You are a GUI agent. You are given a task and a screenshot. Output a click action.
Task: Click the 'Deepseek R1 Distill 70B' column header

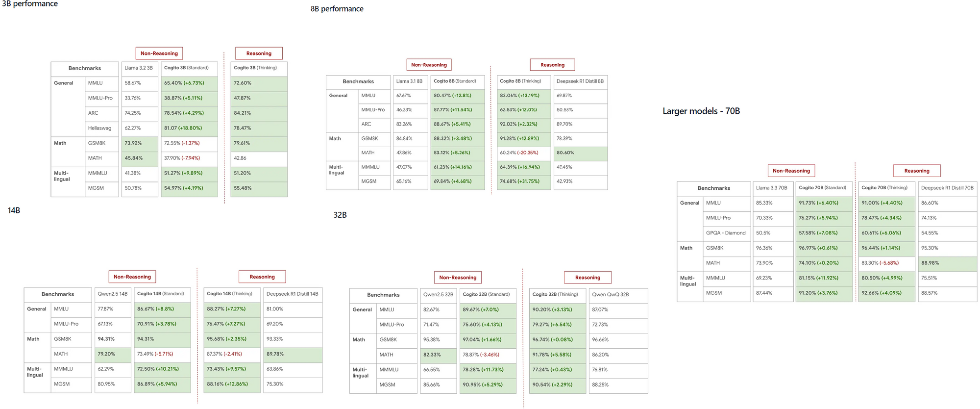tap(948, 188)
